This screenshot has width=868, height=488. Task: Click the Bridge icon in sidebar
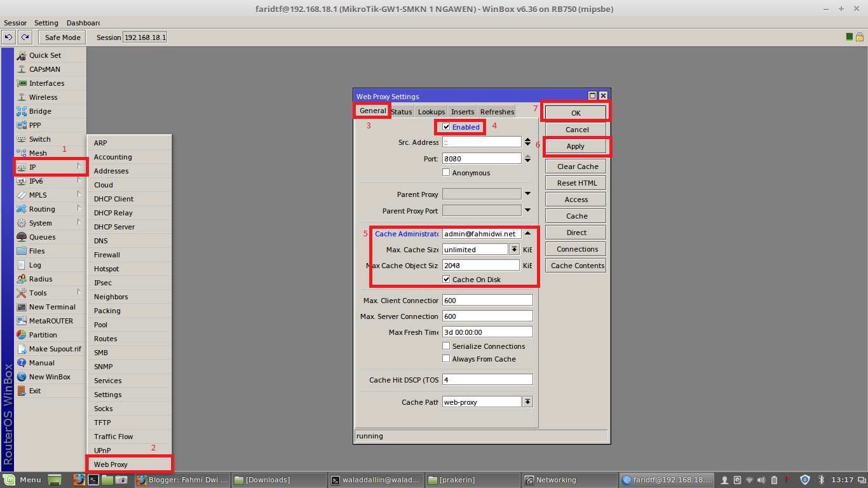coord(22,111)
